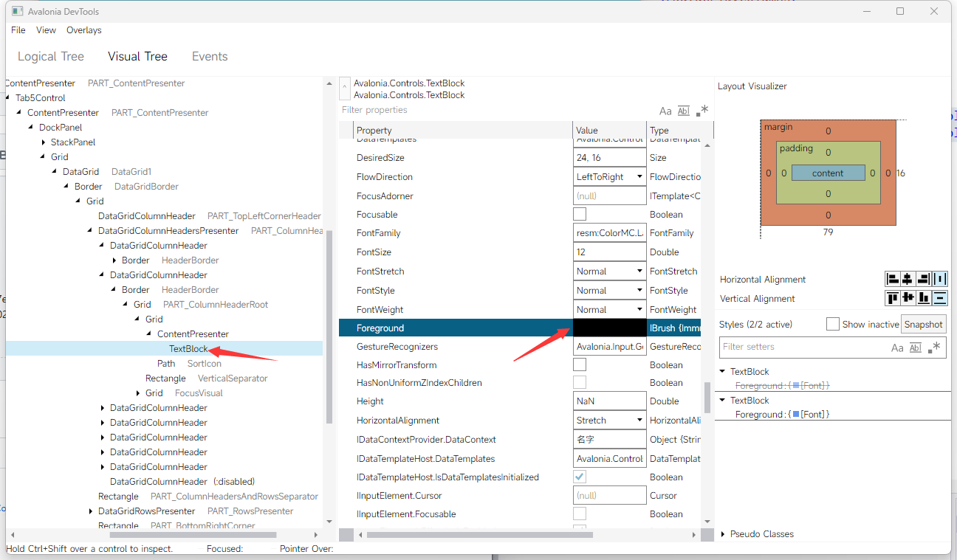Open the FlowDirection dropdown
The width and height of the screenshot is (957, 560).
coord(640,176)
